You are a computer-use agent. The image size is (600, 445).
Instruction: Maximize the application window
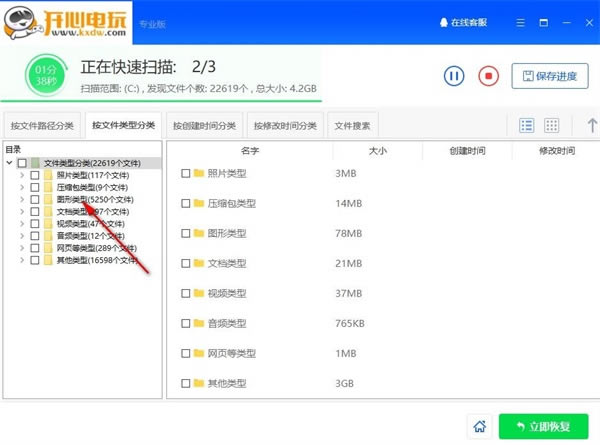[x=543, y=23]
